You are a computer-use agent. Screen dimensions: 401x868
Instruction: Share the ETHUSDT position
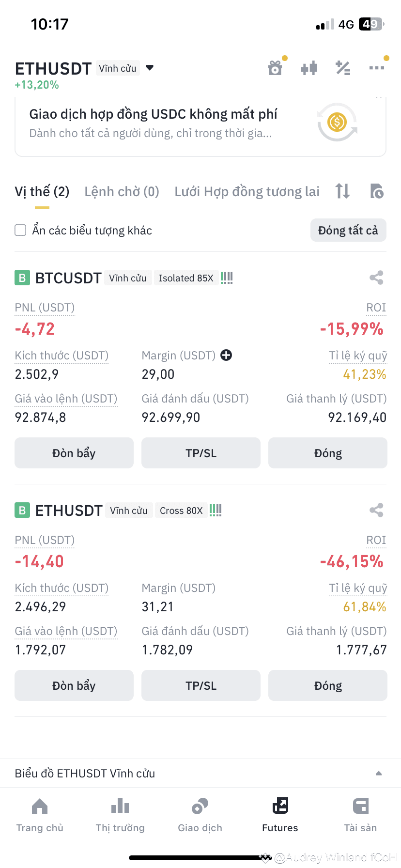click(376, 510)
